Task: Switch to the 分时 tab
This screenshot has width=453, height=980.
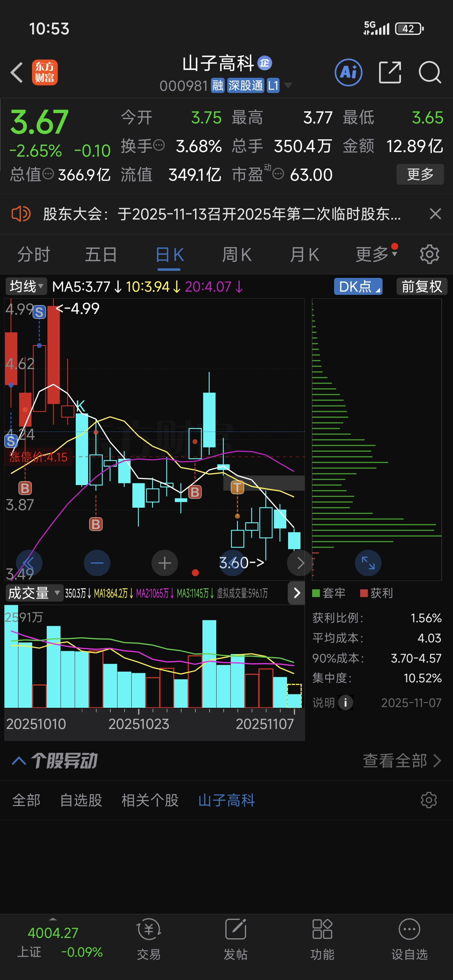Action: 34,255
